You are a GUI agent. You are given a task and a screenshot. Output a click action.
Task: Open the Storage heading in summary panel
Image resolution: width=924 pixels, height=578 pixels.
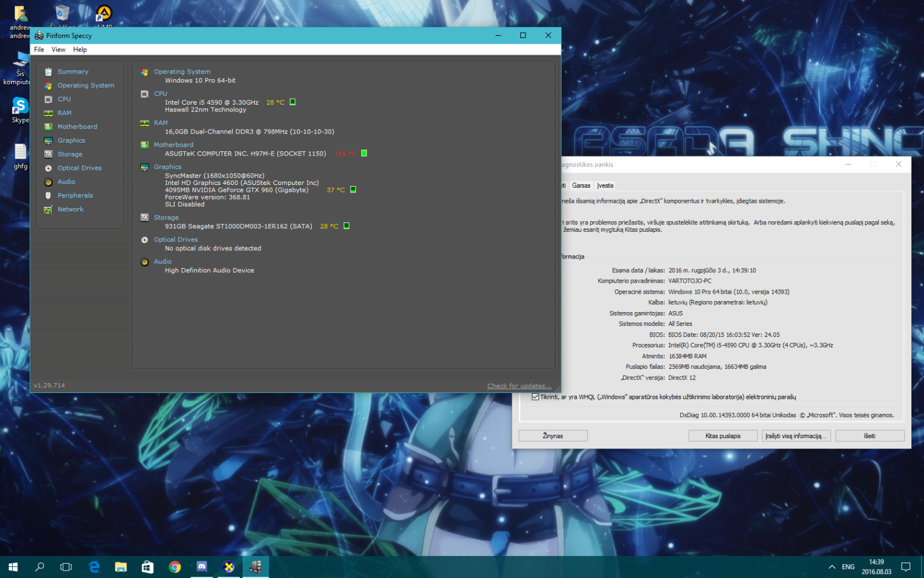[x=166, y=218]
